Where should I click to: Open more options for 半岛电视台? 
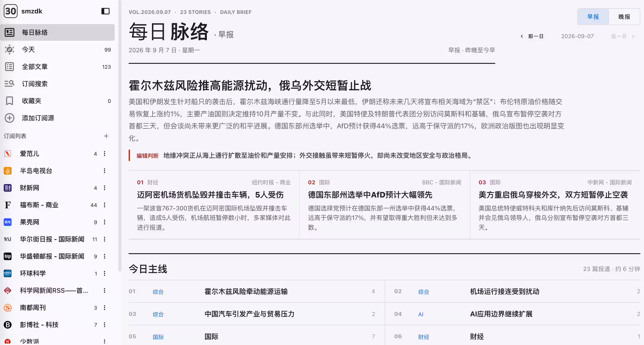[x=105, y=171]
